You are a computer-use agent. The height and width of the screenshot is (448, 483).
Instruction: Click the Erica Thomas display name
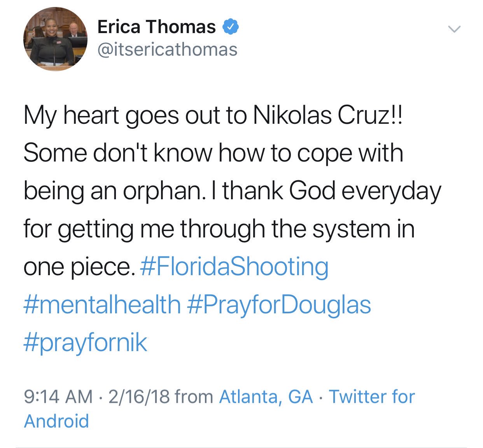[x=156, y=27]
